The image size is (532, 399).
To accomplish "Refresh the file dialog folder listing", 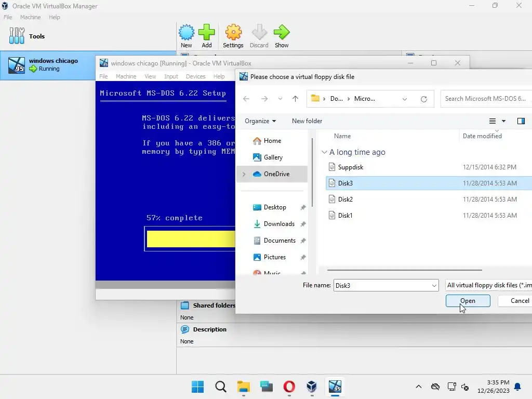I will click(x=424, y=99).
